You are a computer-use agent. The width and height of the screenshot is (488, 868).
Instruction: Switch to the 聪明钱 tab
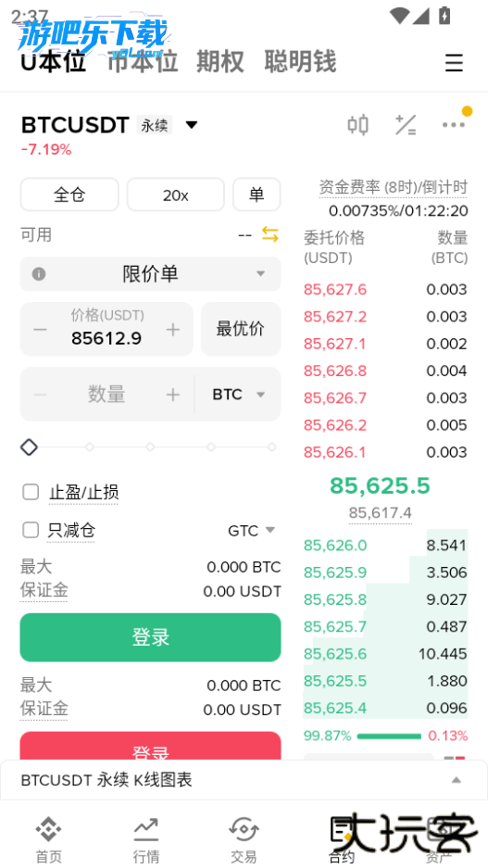click(300, 61)
